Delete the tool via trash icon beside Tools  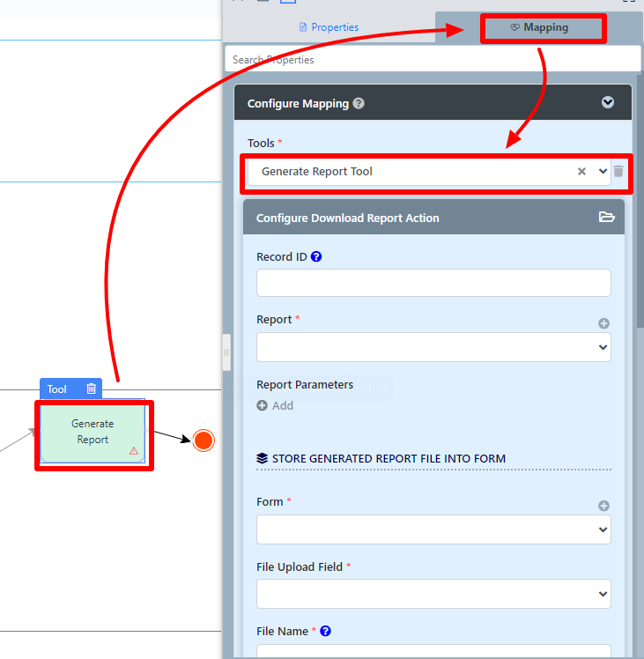(618, 171)
